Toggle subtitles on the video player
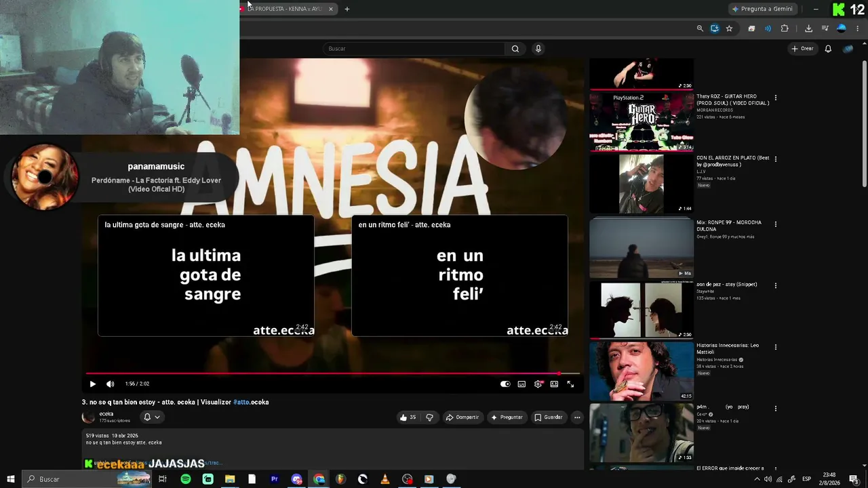 pos(521,384)
